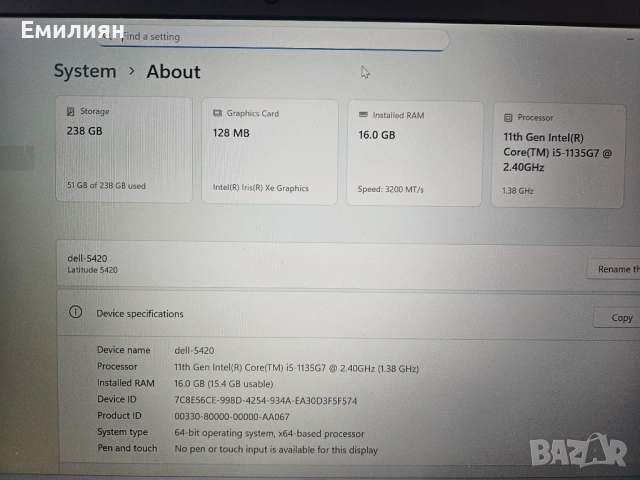The image size is (640, 480).
Task: Open the Graphics Card 128 MB card
Action: 269,152
